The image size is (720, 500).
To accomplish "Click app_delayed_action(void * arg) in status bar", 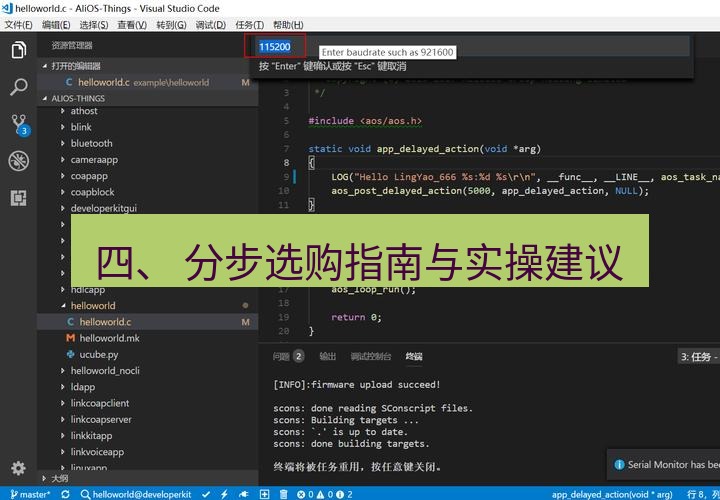I will tap(614, 494).
